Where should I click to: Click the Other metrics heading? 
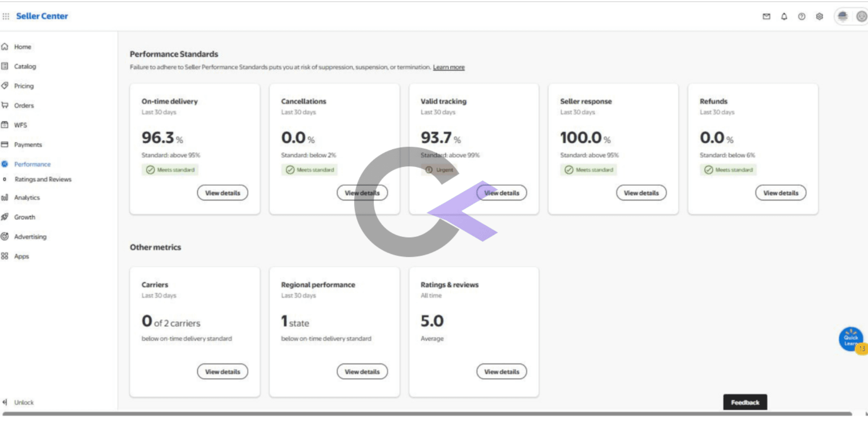(155, 247)
